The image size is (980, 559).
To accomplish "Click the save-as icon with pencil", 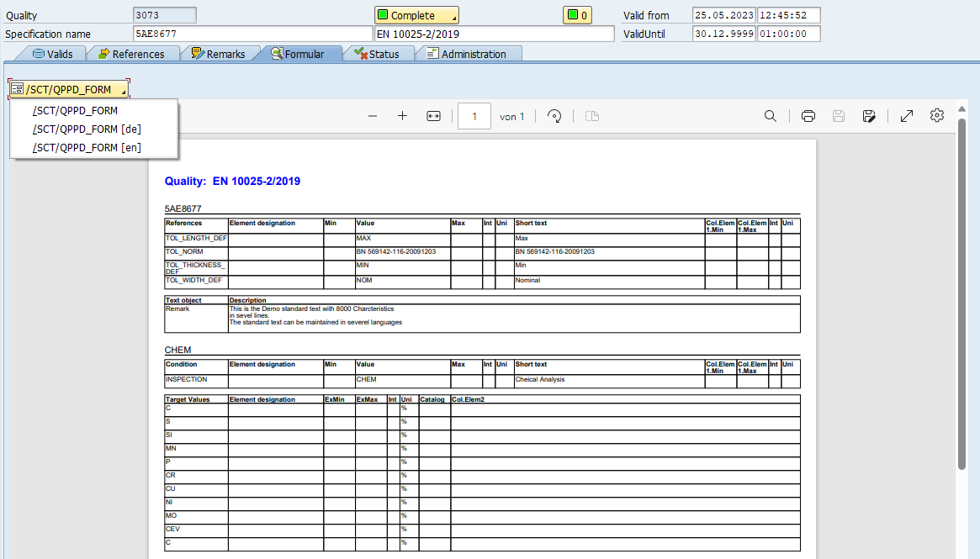I will coord(869,116).
